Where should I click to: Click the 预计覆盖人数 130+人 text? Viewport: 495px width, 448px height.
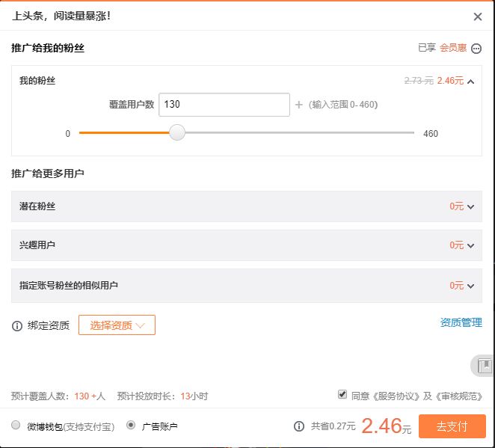click(x=58, y=396)
